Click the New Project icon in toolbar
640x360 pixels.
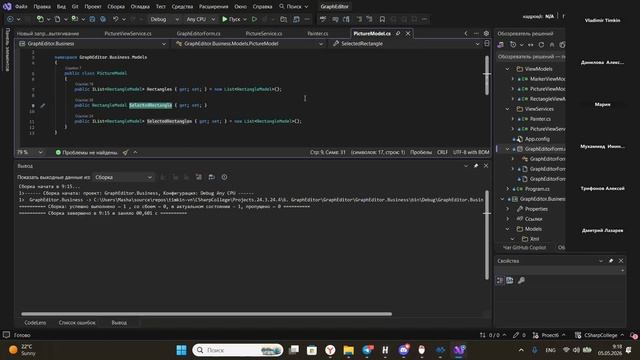click(40, 19)
